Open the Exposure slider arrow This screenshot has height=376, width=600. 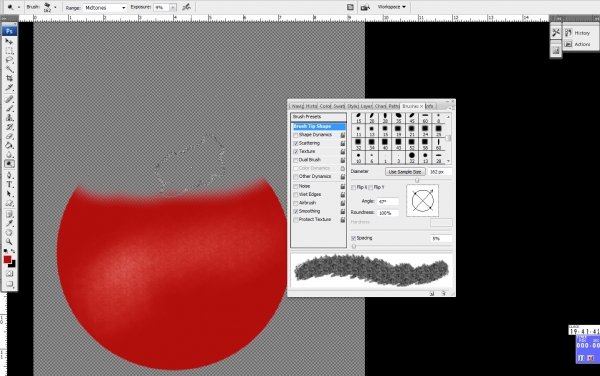173,7
